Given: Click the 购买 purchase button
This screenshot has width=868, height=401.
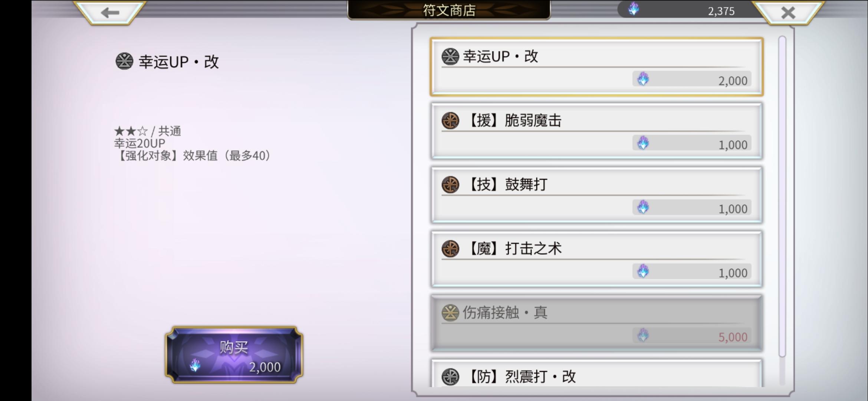Looking at the screenshot, I should click(x=234, y=355).
